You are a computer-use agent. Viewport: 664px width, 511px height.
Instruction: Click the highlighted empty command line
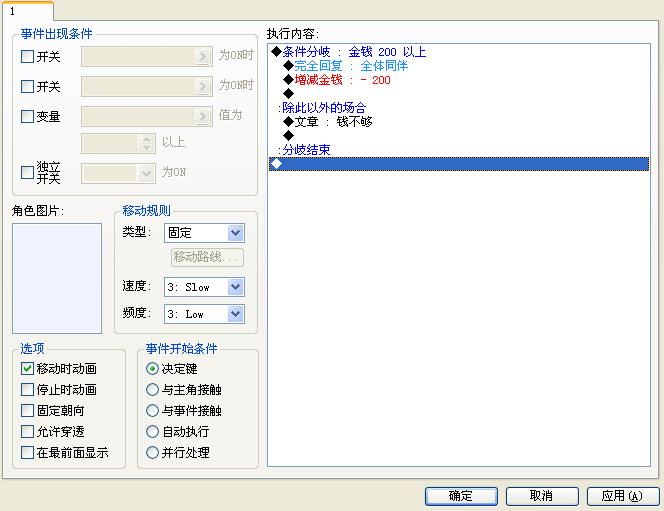tap(459, 164)
